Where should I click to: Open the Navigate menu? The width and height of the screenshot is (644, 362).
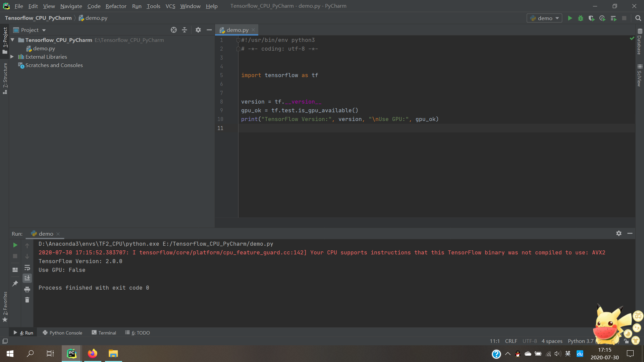71,6
